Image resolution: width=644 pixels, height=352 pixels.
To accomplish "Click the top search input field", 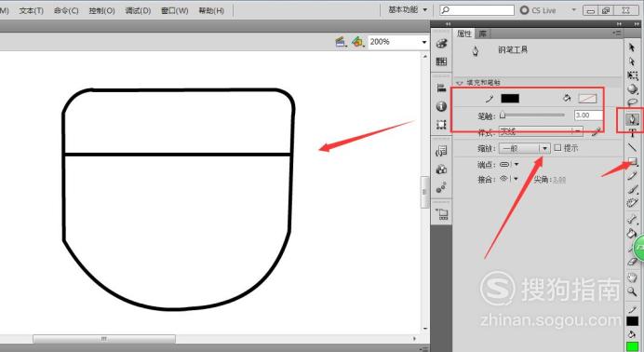I will point(476,10).
